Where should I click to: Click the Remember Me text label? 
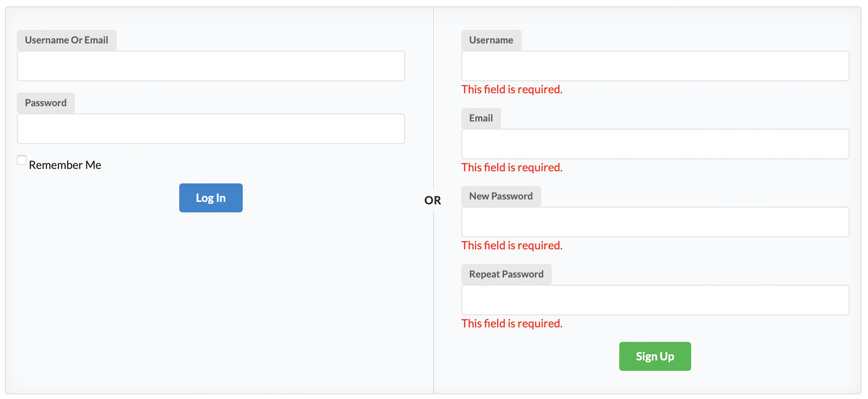pyautogui.click(x=64, y=165)
